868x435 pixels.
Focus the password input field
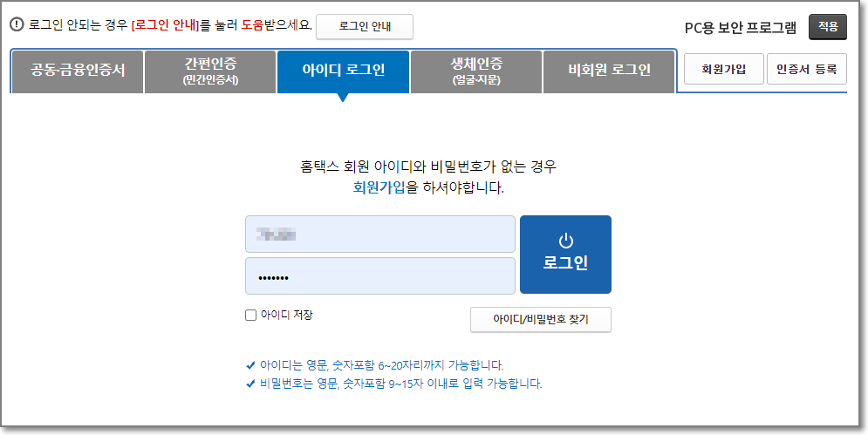380,275
